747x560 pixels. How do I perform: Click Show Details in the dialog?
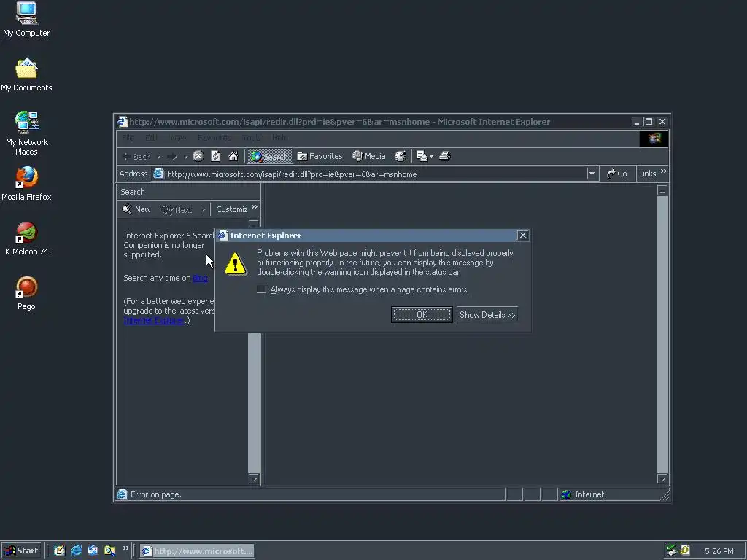[487, 315]
